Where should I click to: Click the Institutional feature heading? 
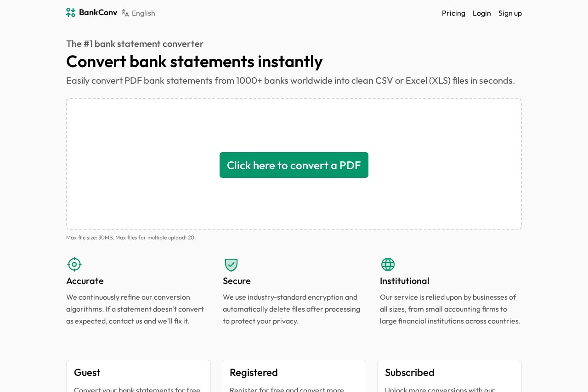[x=404, y=281]
